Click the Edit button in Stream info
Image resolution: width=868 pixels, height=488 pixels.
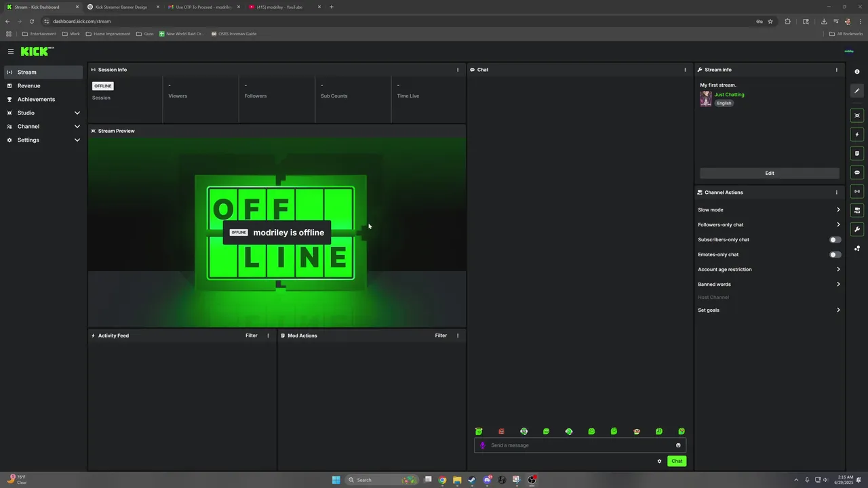pyautogui.click(x=770, y=174)
